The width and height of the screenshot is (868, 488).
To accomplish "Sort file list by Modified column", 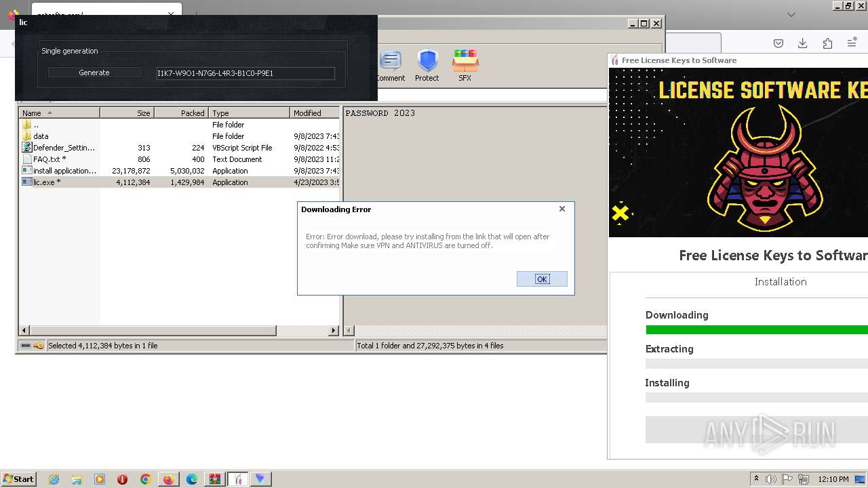I will [315, 113].
